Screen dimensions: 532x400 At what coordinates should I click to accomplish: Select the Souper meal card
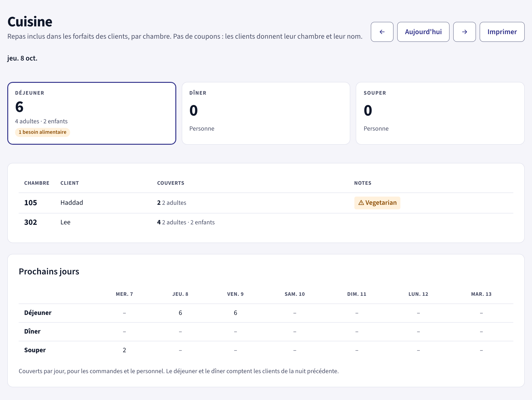point(440,113)
